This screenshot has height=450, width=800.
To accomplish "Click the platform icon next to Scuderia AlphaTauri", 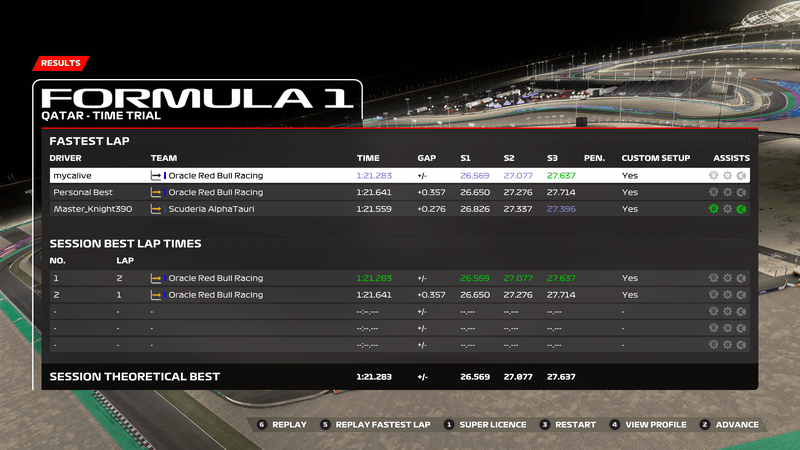I will pyautogui.click(x=156, y=209).
